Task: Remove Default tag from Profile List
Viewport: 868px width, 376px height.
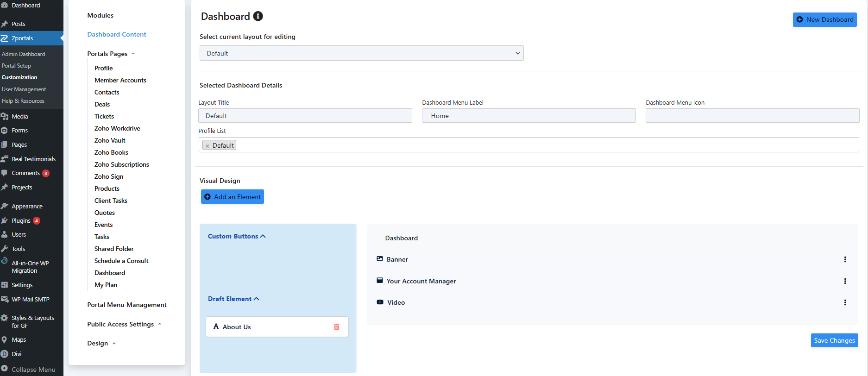Action: coord(208,146)
